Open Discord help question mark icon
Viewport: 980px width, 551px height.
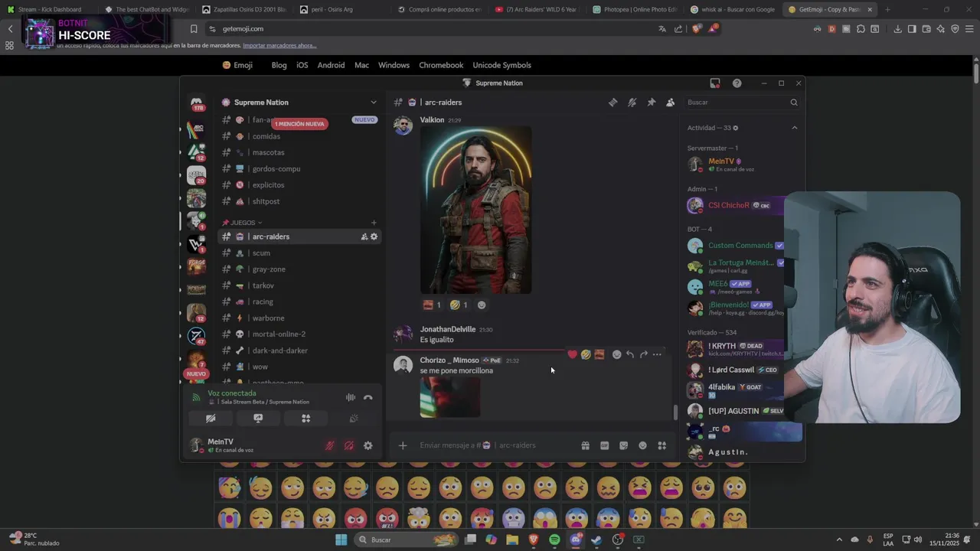point(737,83)
